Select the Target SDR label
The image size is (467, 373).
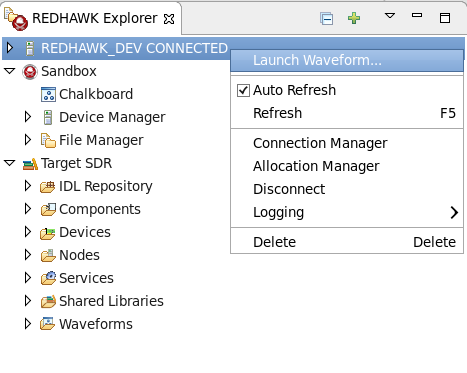[x=76, y=163]
